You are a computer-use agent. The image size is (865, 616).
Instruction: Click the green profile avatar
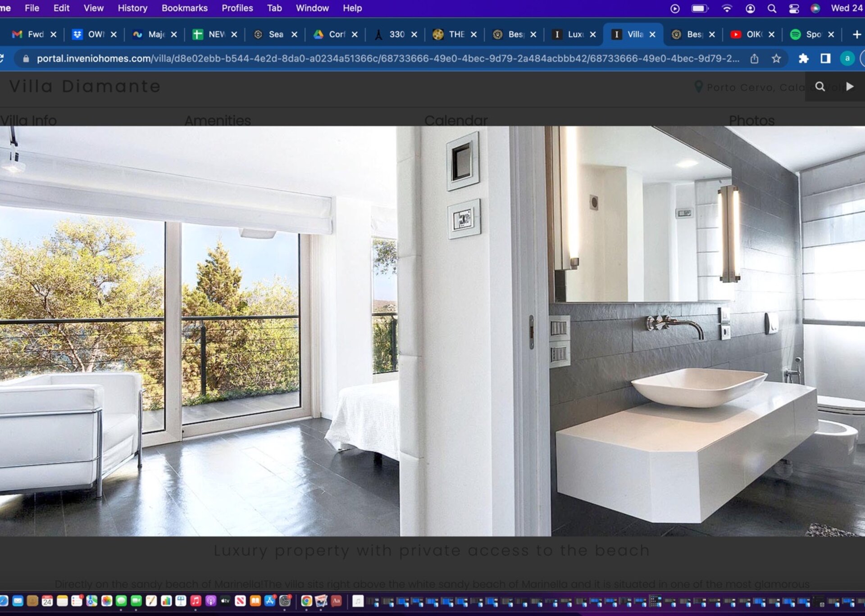(x=847, y=59)
